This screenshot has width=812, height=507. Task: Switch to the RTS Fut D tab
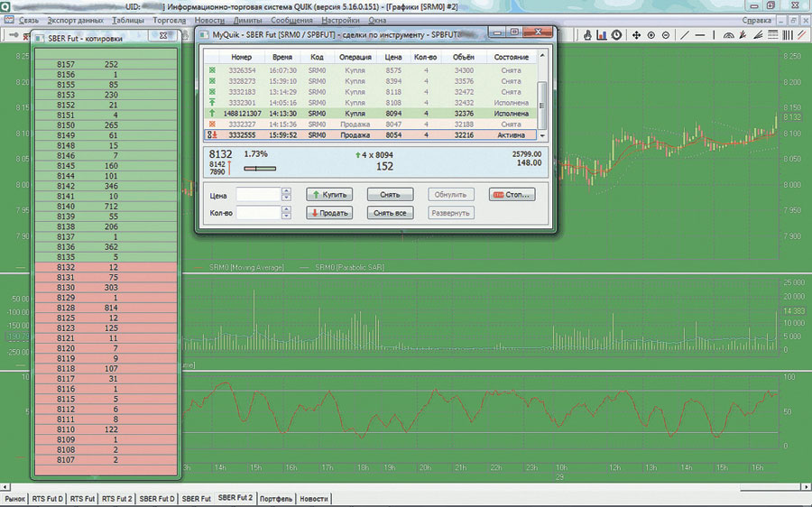tap(47, 498)
